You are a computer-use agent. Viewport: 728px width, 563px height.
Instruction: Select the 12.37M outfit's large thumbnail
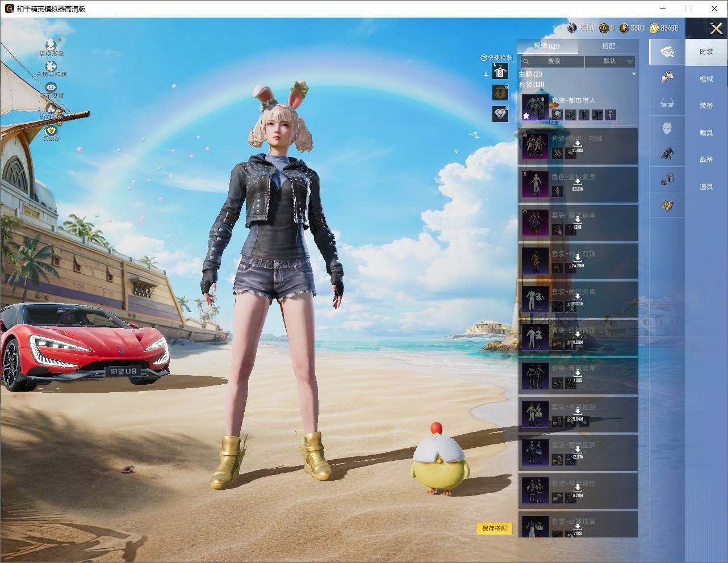tap(535, 452)
